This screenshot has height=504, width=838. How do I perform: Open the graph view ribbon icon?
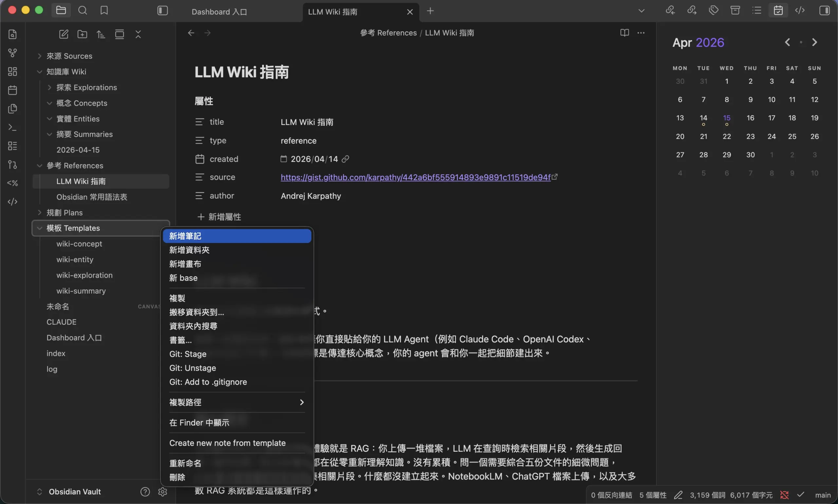coord(12,53)
